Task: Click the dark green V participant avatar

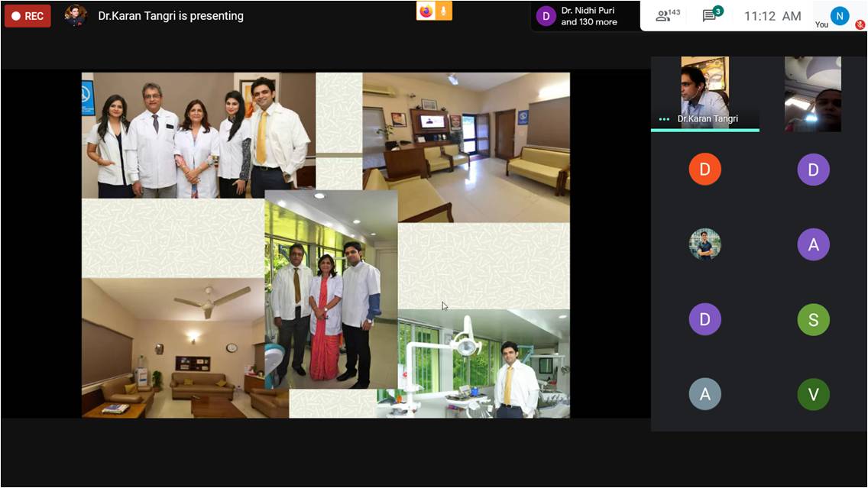Action: [813, 394]
